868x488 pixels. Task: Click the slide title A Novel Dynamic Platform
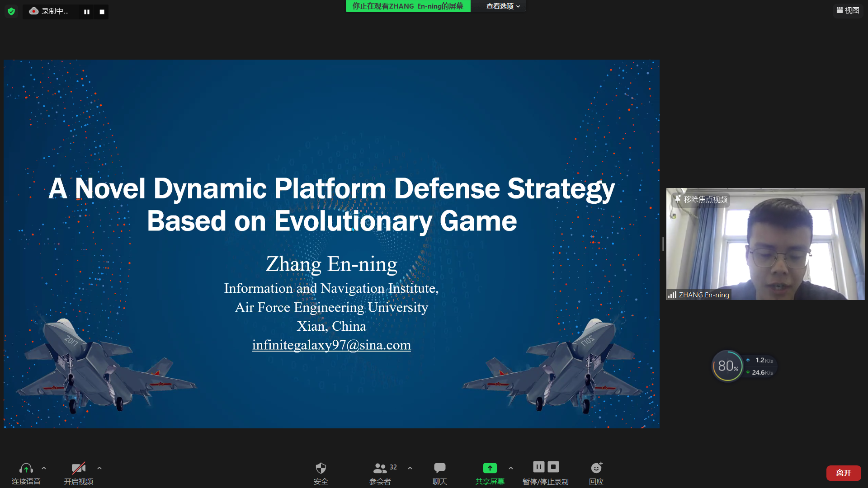click(x=331, y=188)
